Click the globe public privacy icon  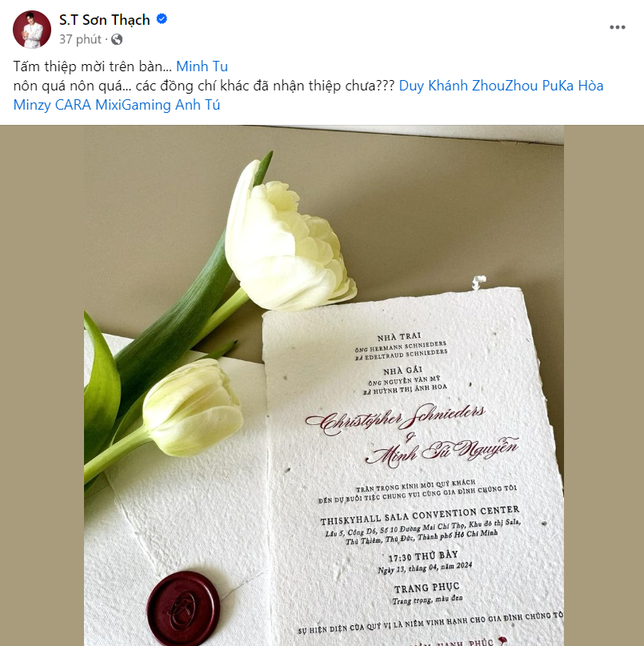pos(117,38)
